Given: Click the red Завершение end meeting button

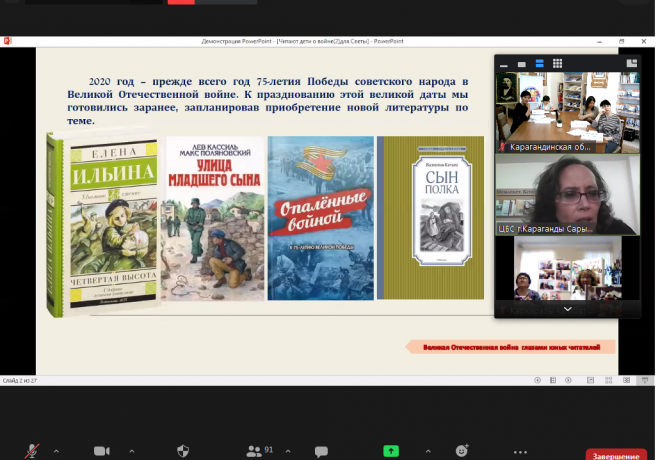Looking at the screenshot, I should 614,452.
